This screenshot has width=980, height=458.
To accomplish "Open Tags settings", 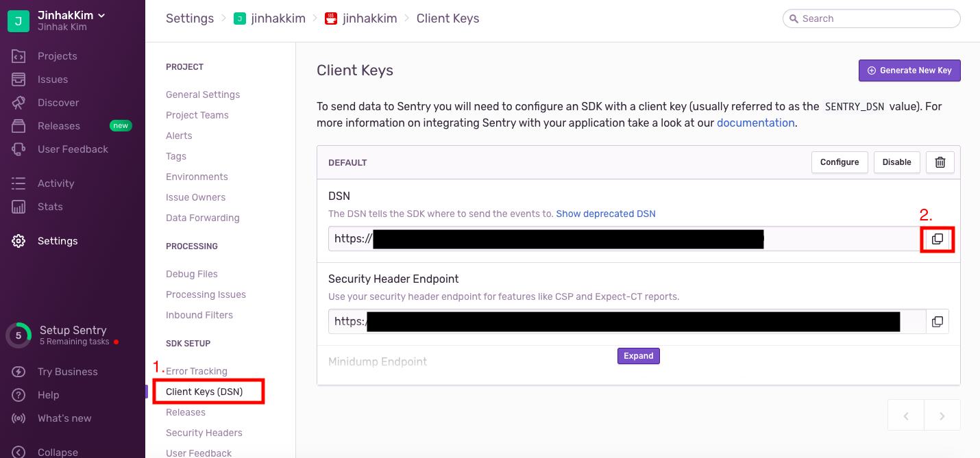I will point(176,156).
